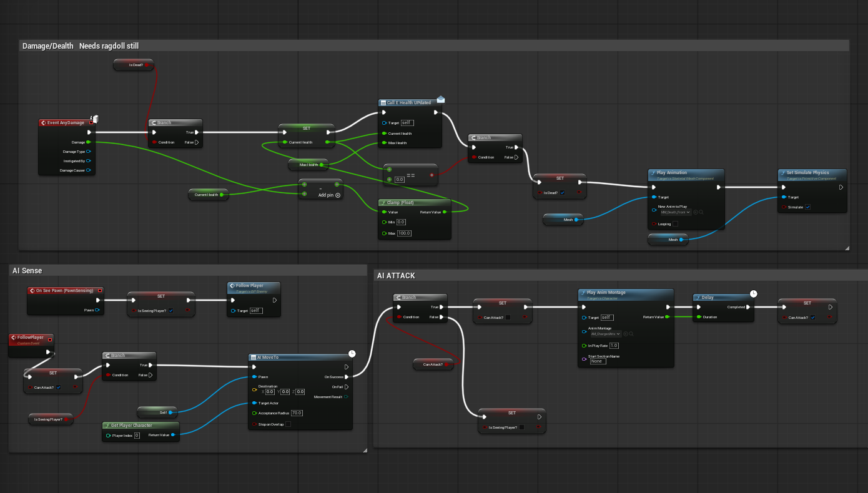Viewport: 868px width, 493px height.
Task: Select the Mesh getter feeding Set Simulate Physics
Action: [668, 240]
